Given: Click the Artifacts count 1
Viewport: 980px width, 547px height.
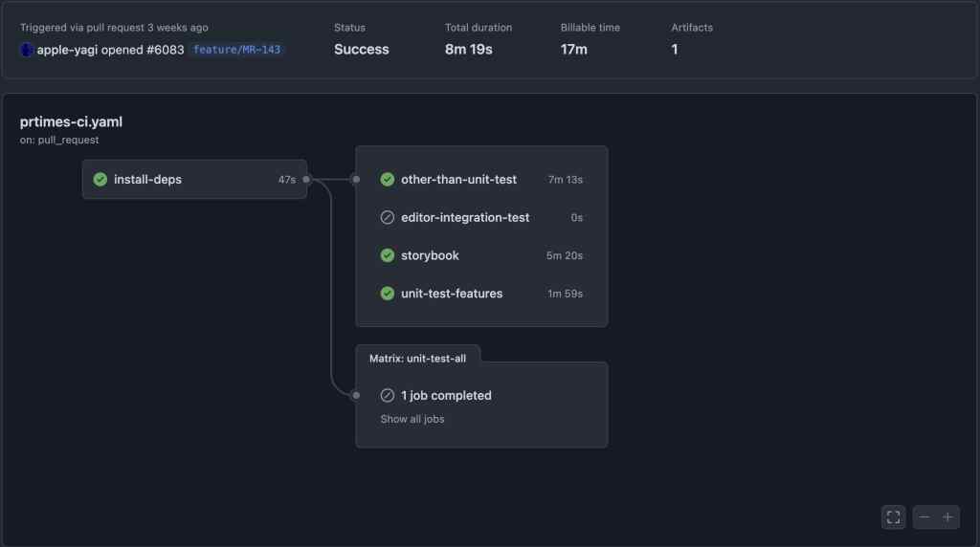Looking at the screenshot, I should pos(675,50).
